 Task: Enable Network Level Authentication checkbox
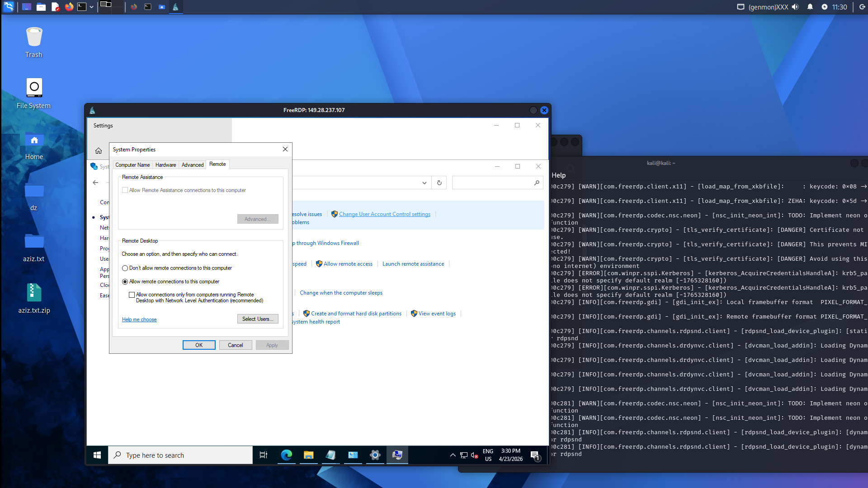132,295
